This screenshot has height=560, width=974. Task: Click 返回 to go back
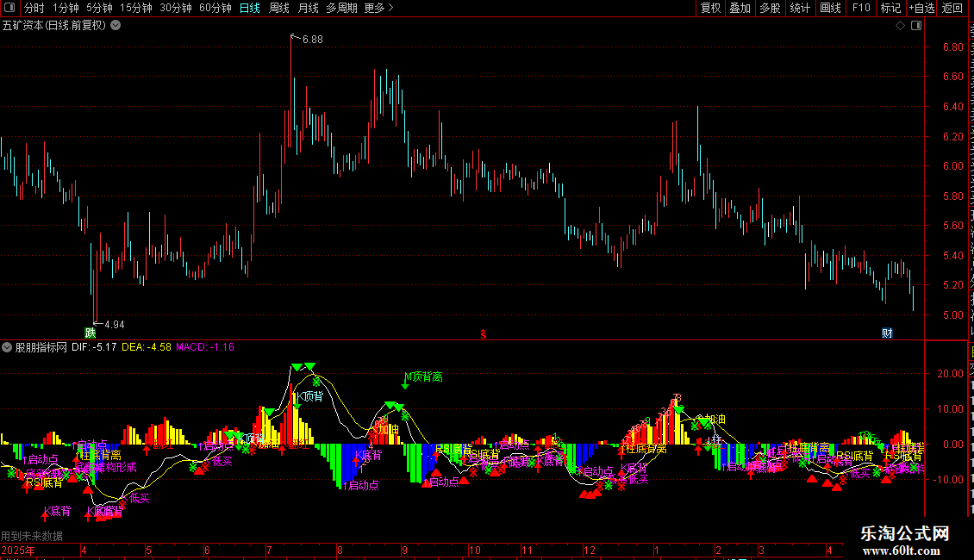tap(952, 8)
